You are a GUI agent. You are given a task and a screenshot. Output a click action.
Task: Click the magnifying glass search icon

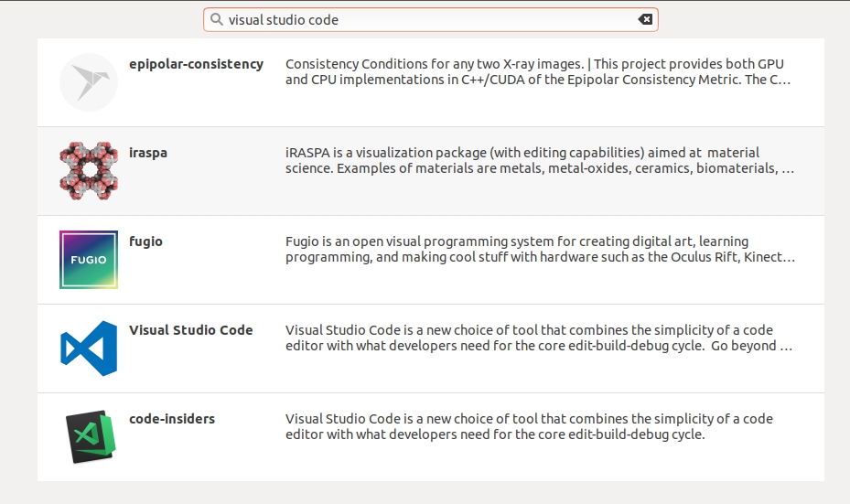click(x=216, y=19)
